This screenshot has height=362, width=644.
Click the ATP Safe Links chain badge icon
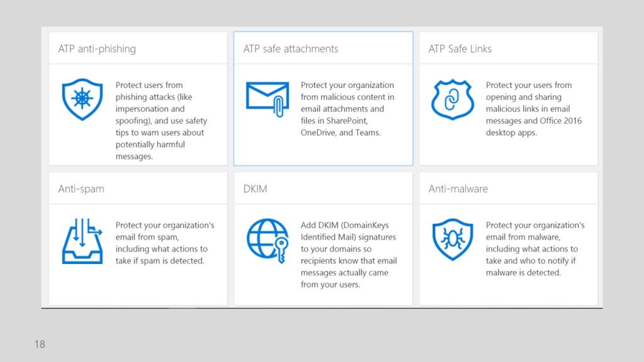453,99
